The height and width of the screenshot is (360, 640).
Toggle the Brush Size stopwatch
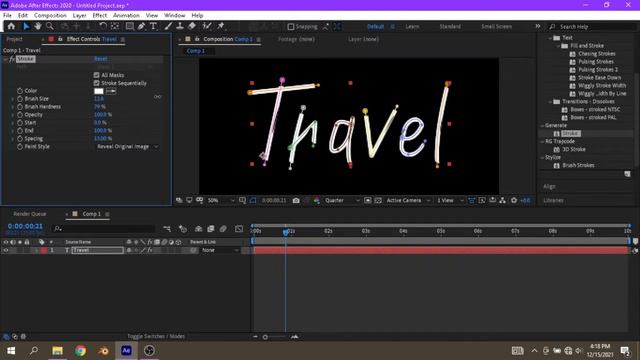tap(20, 99)
